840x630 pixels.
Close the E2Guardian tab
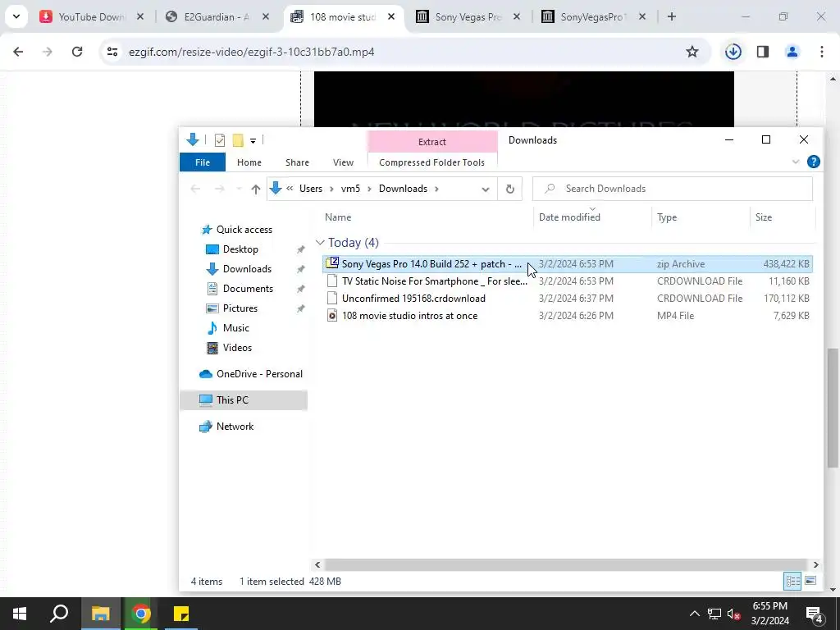click(266, 16)
